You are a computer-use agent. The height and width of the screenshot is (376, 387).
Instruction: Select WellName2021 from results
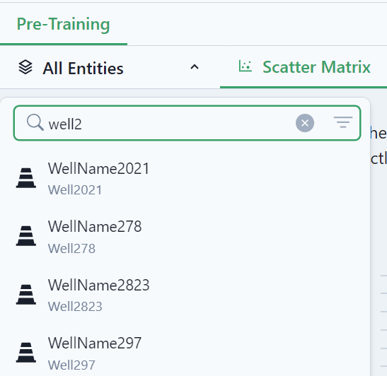coord(185,178)
